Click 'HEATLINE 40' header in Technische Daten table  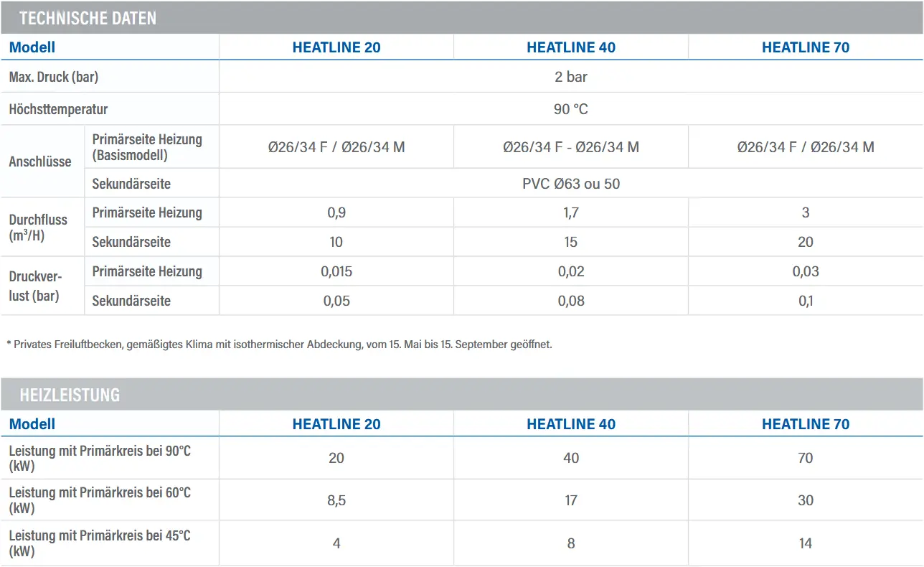[x=571, y=47]
